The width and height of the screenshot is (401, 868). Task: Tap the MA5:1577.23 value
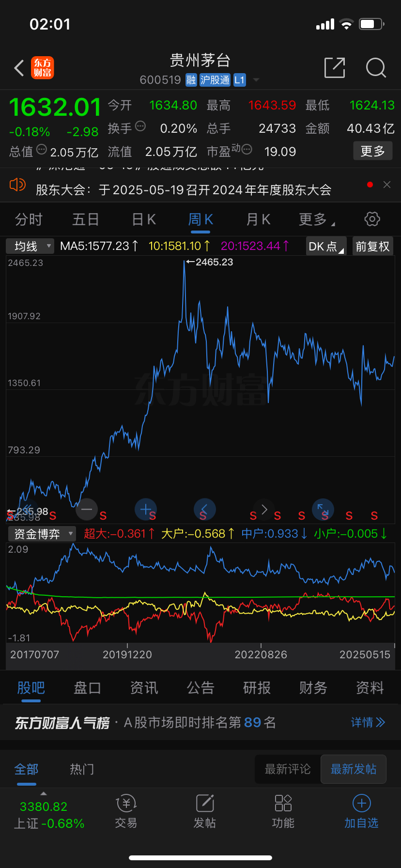(x=99, y=246)
